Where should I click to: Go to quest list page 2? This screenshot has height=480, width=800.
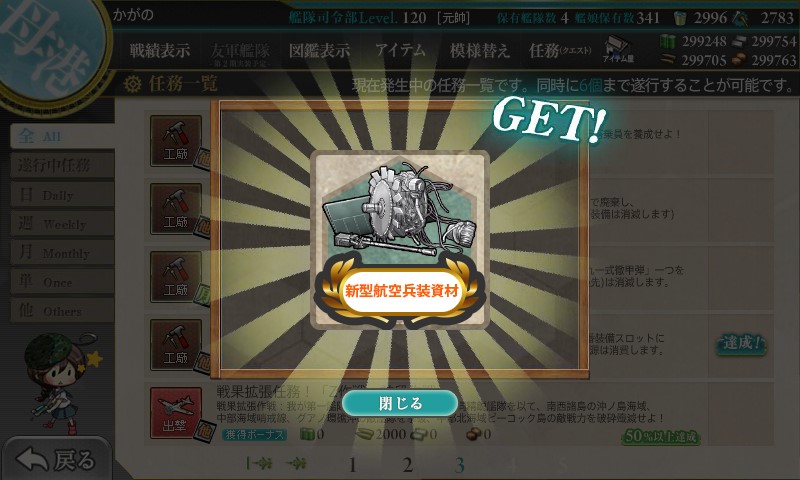pos(407,465)
